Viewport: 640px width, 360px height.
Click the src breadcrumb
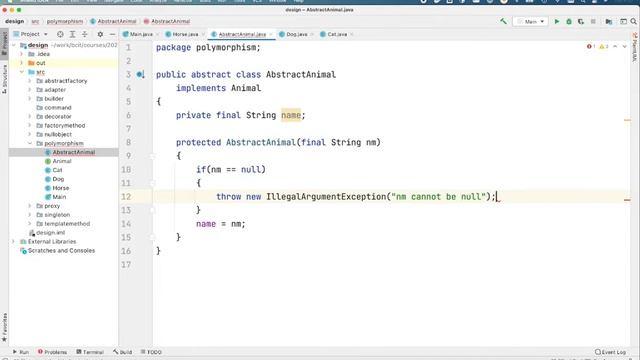(x=35, y=21)
